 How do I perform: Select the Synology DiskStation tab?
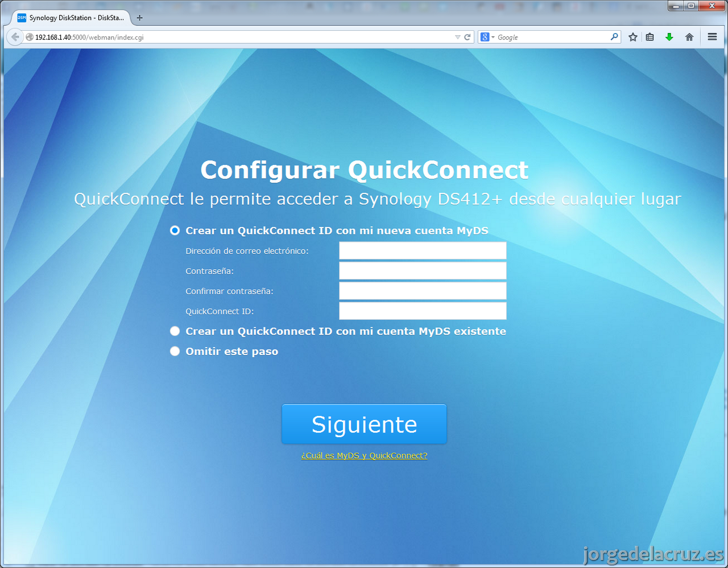[x=71, y=18]
